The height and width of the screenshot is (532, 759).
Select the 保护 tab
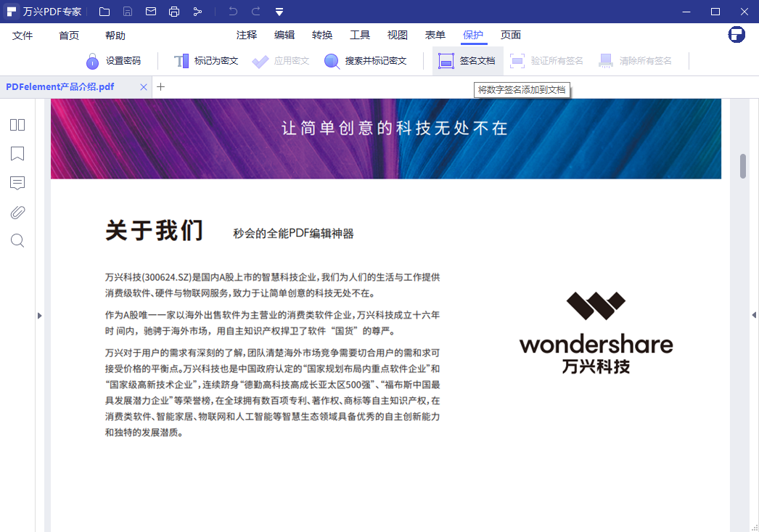coord(473,35)
